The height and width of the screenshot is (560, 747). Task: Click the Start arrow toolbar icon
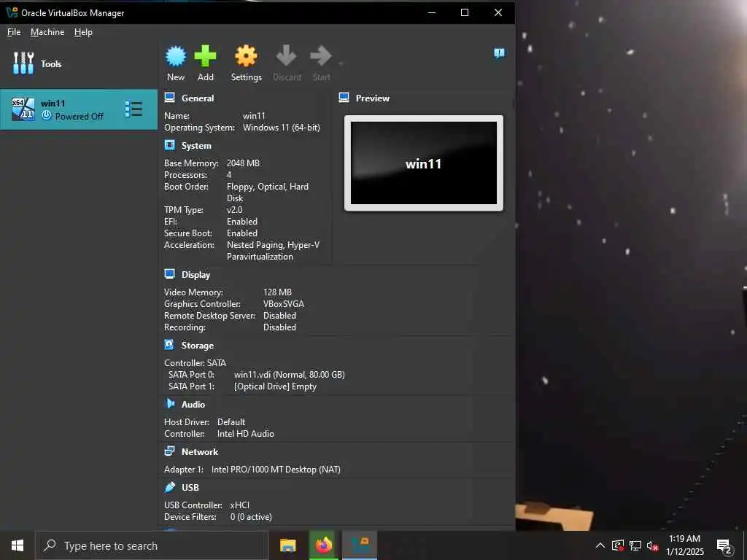pos(321,57)
